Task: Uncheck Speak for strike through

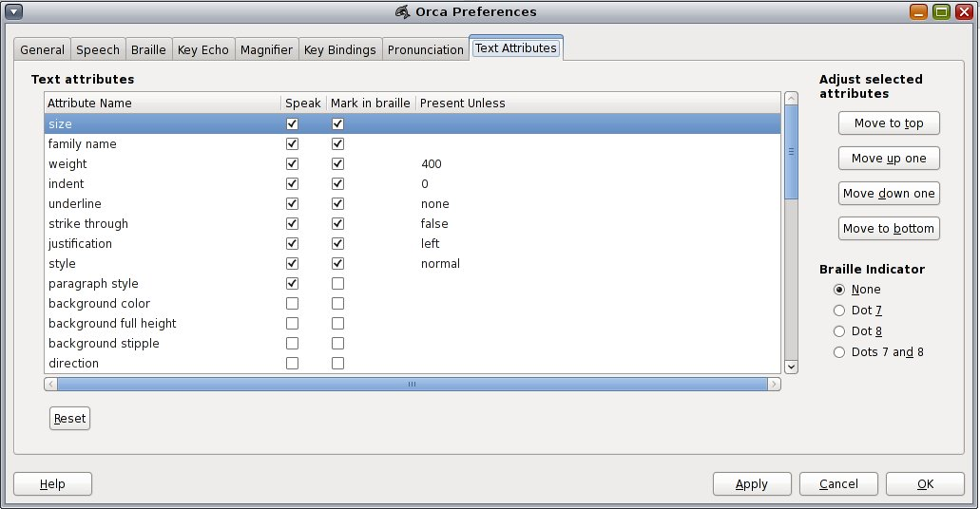Action: (x=292, y=223)
